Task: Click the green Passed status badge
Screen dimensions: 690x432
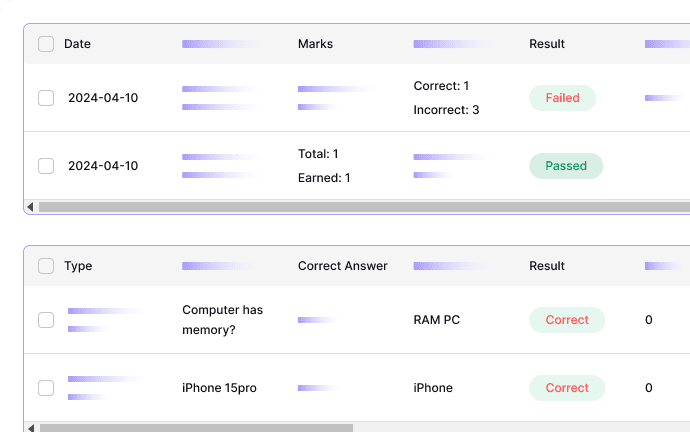Action: pos(566,166)
